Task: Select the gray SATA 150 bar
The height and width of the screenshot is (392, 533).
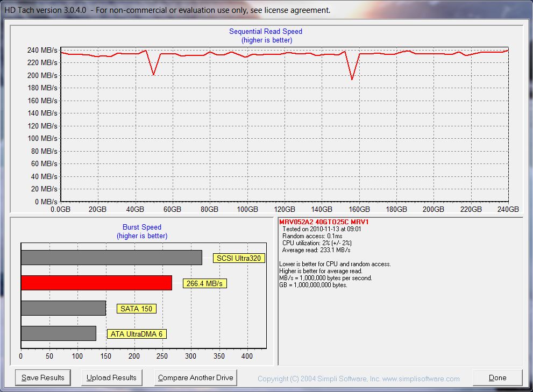Action: [x=63, y=308]
